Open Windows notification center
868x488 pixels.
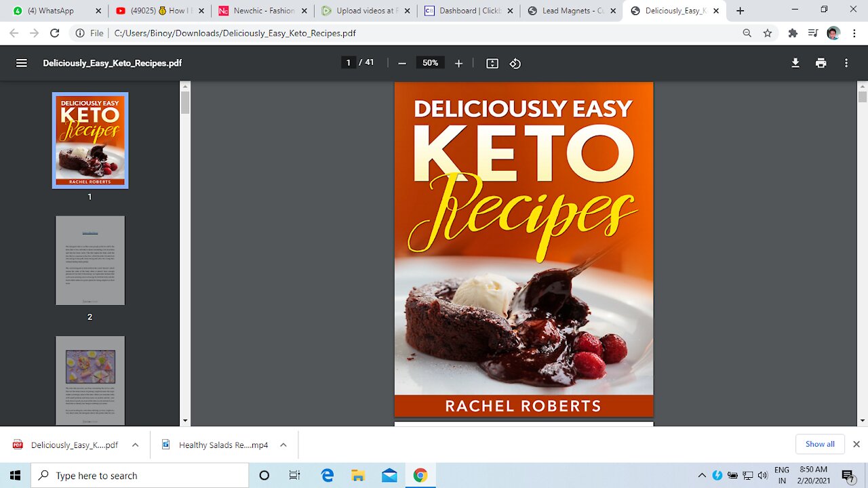[848, 476]
